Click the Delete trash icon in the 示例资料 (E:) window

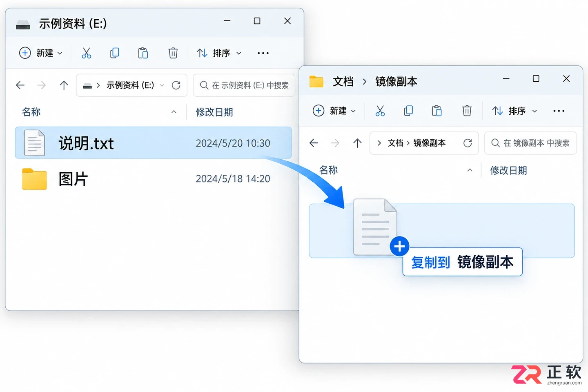click(173, 53)
